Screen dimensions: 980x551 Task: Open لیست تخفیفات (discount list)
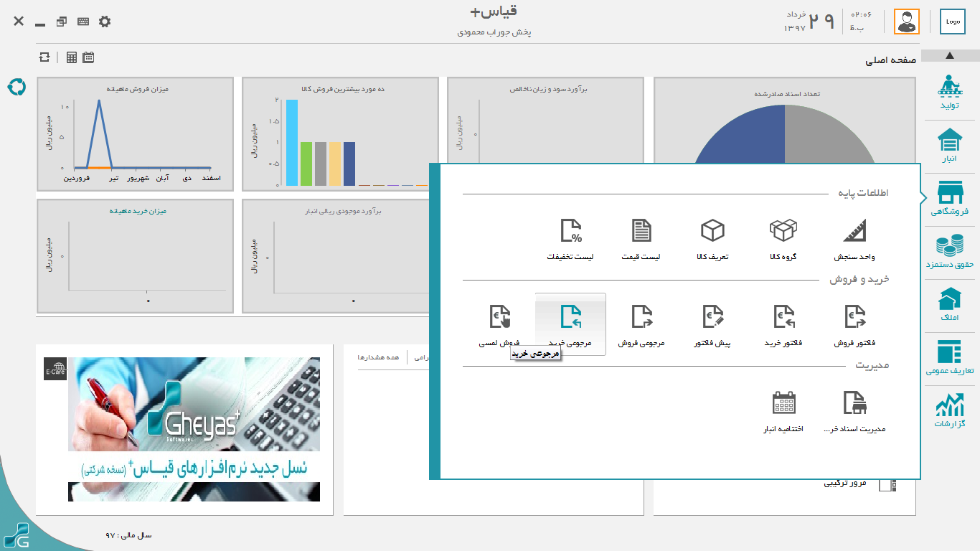570,240
